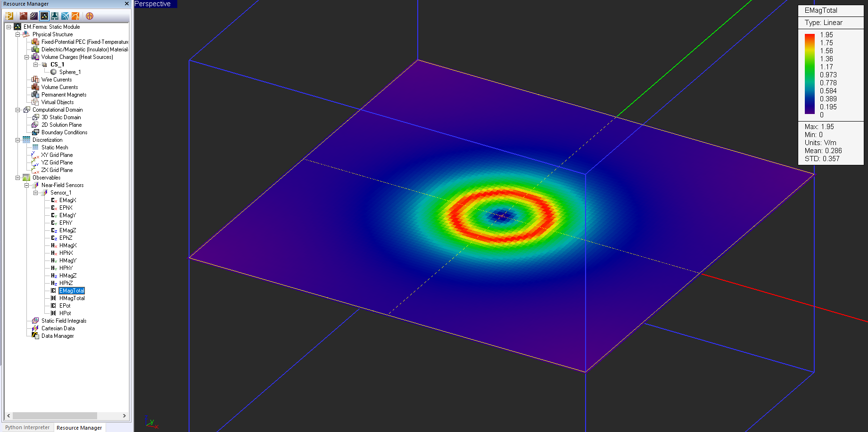Click the purple wave module toolbar icon
Viewport: 868px width, 432px height.
[x=33, y=16]
